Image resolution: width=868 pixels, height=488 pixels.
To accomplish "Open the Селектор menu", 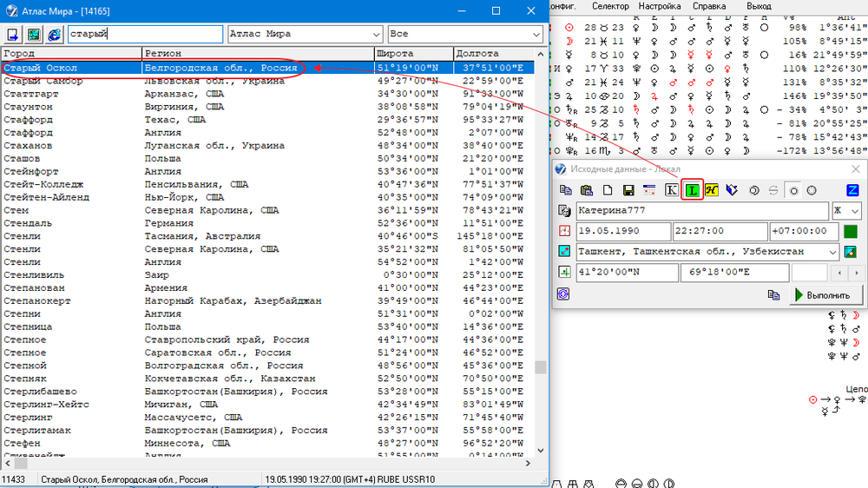I will click(610, 6).
